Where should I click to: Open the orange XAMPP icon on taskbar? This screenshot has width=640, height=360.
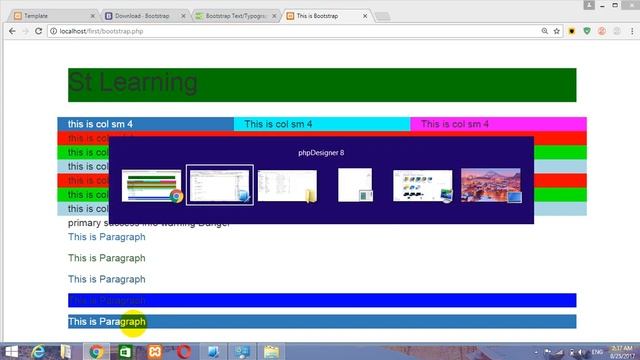(x=154, y=351)
